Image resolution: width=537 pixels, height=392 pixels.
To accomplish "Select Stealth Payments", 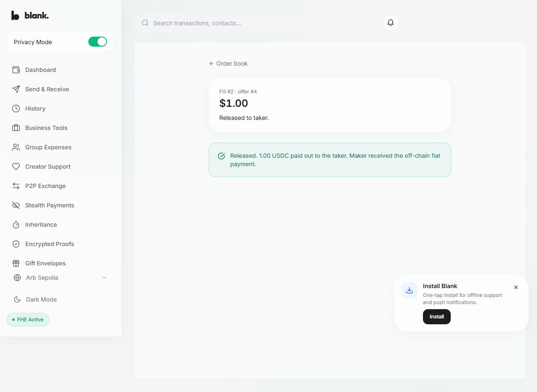I will coord(60,205).
